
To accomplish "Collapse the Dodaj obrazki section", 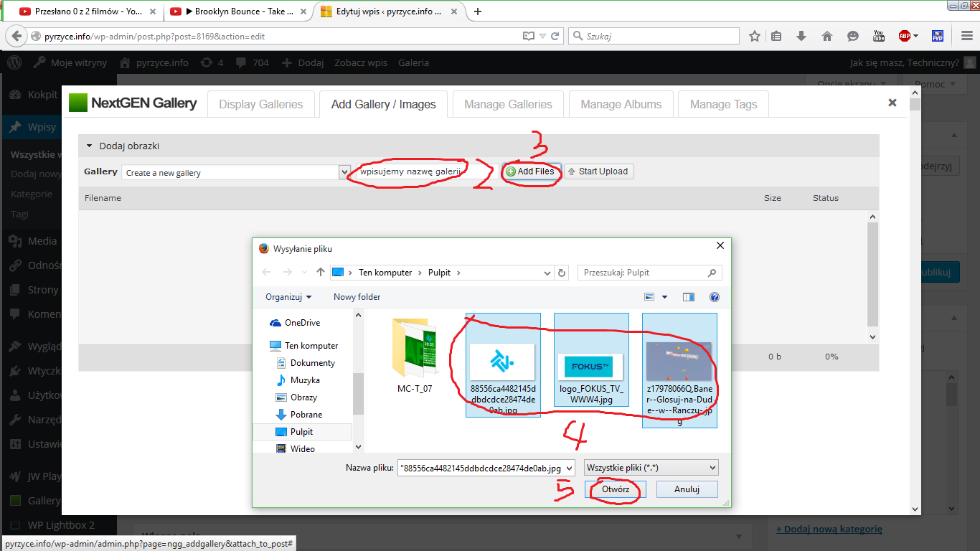I will click(x=90, y=146).
